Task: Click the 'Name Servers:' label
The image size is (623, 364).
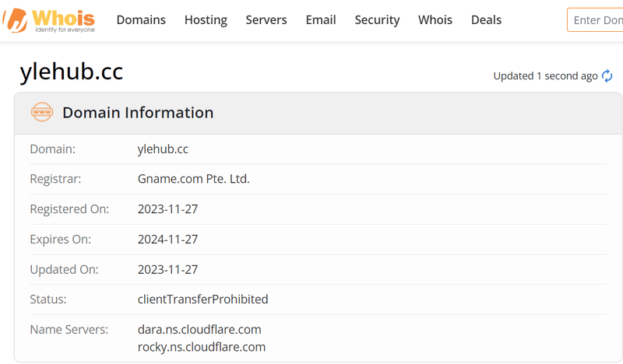Action: (x=69, y=330)
